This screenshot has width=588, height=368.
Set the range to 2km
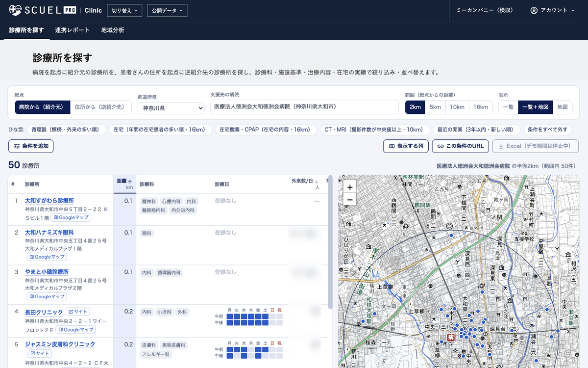pos(415,107)
